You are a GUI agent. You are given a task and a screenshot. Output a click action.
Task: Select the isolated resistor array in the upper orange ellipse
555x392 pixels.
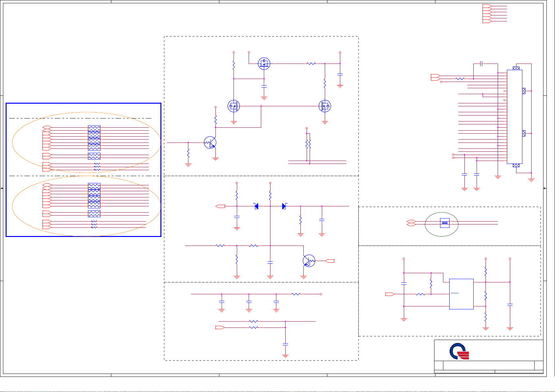tap(94, 156)
